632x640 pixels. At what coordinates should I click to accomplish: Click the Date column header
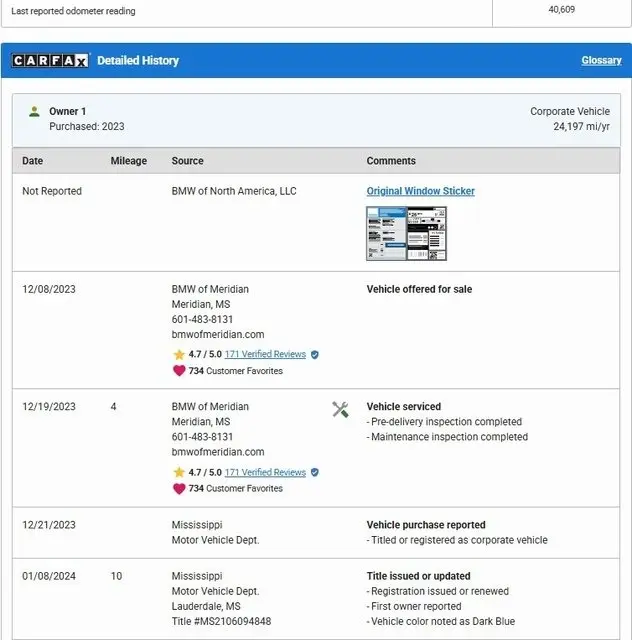pyautogui.click(x=33, y=161)
